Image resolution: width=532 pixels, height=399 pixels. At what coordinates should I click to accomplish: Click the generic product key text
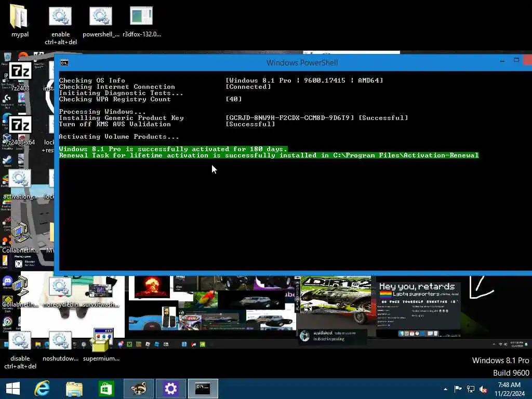[290, 118]
